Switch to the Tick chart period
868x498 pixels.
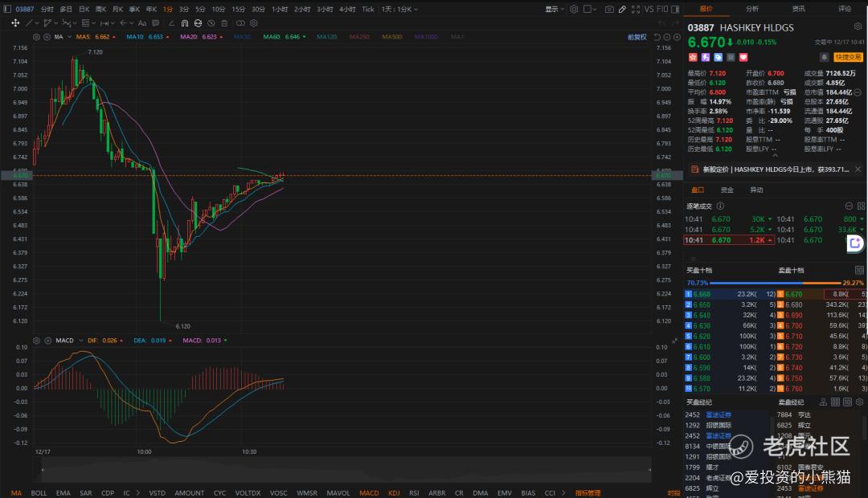368,9
